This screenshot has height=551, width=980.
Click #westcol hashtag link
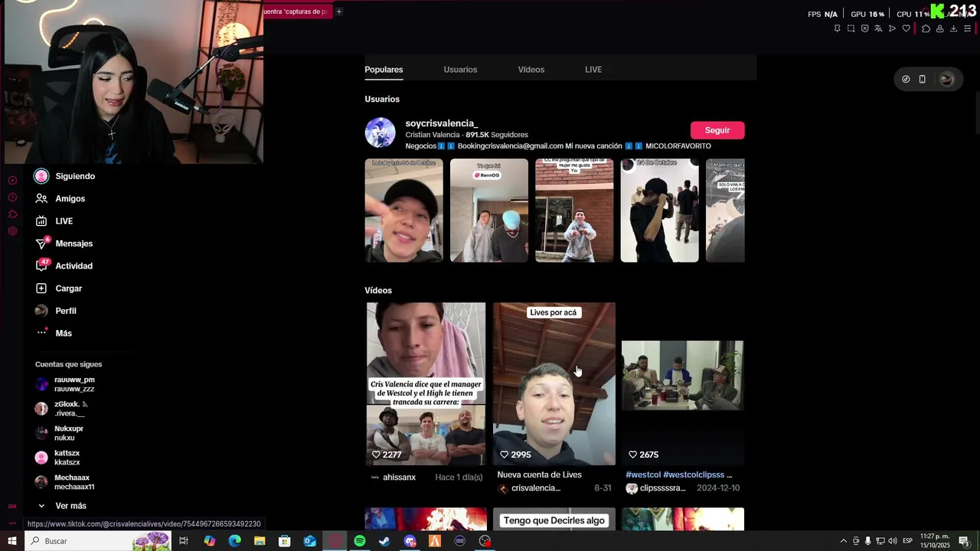(642, 474)
